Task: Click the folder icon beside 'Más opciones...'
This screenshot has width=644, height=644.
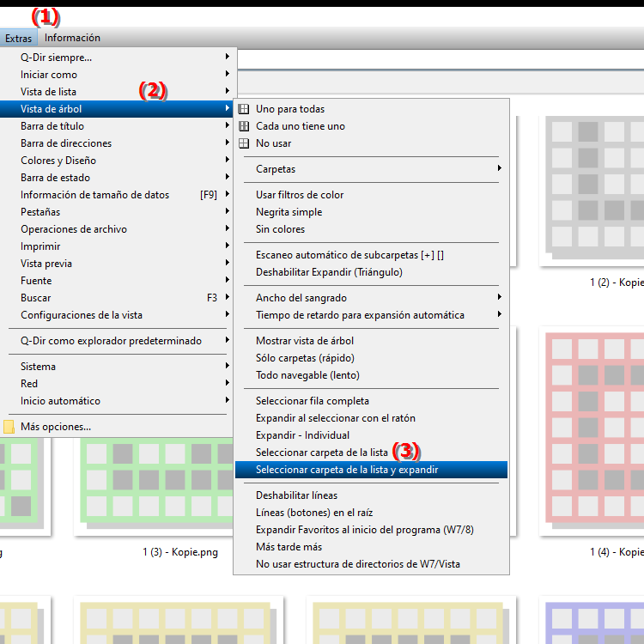Action: (9, 427)
